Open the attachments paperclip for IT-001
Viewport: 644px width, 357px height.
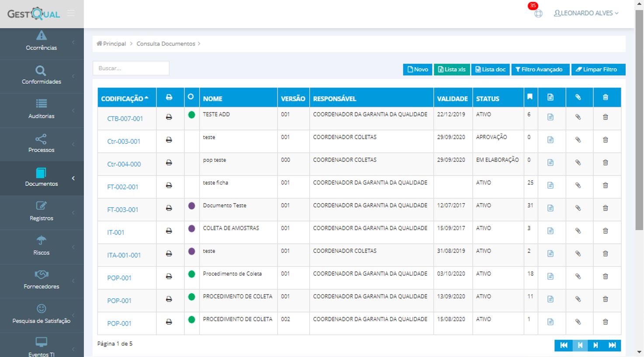tap(578, 231)
